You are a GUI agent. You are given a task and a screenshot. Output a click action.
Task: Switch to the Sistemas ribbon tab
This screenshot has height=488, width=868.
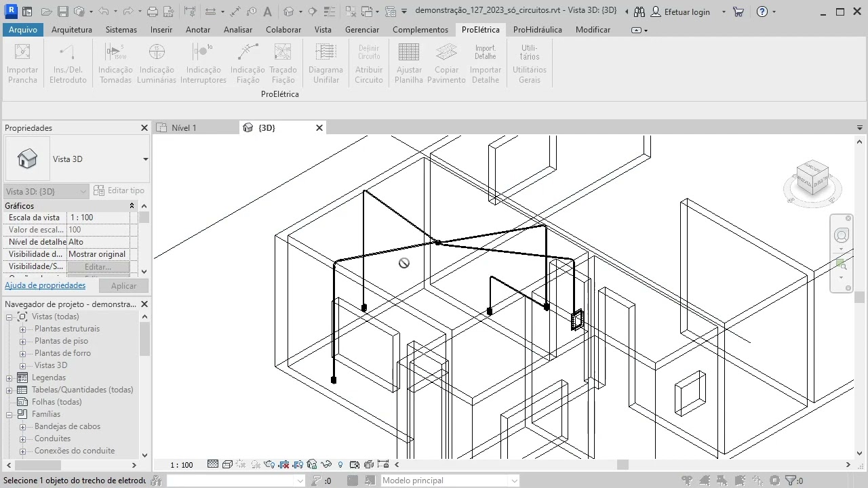click(121, 29)
